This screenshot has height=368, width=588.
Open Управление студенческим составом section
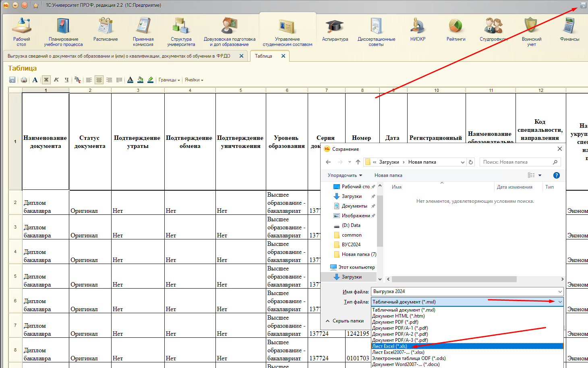[x=288, y=32]
